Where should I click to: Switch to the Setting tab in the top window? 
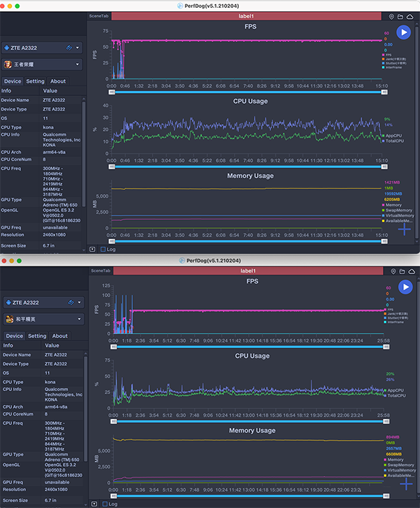tap(35, 81)
